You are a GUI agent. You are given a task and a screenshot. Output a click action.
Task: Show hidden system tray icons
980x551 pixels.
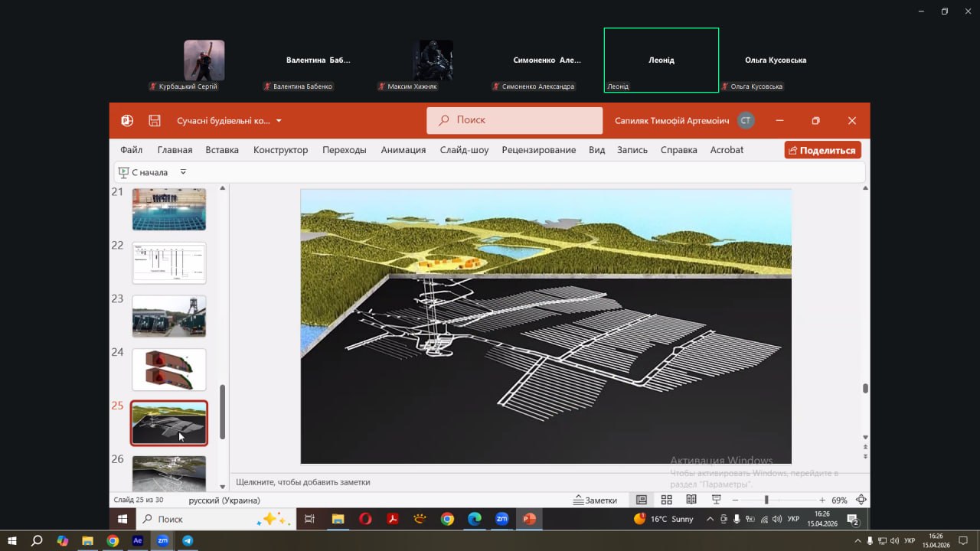(710, 519)
